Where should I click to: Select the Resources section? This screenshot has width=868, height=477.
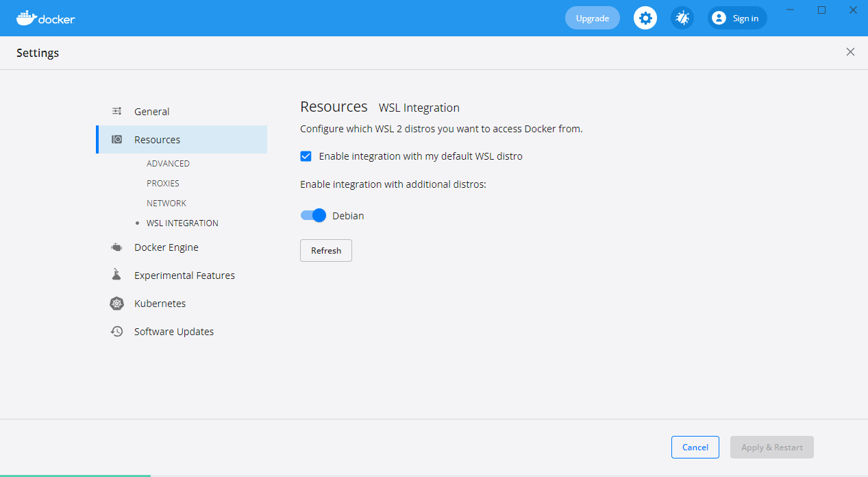tap(182, 139)
